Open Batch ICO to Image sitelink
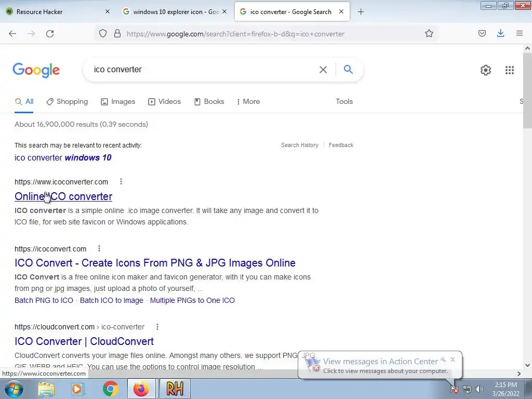532x399 pixels. tap(112, 300)
